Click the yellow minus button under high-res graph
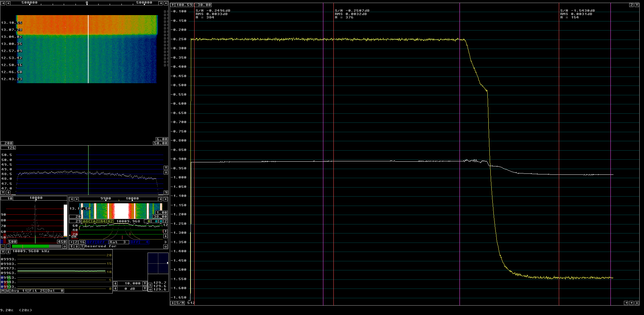 coord(3,246)
